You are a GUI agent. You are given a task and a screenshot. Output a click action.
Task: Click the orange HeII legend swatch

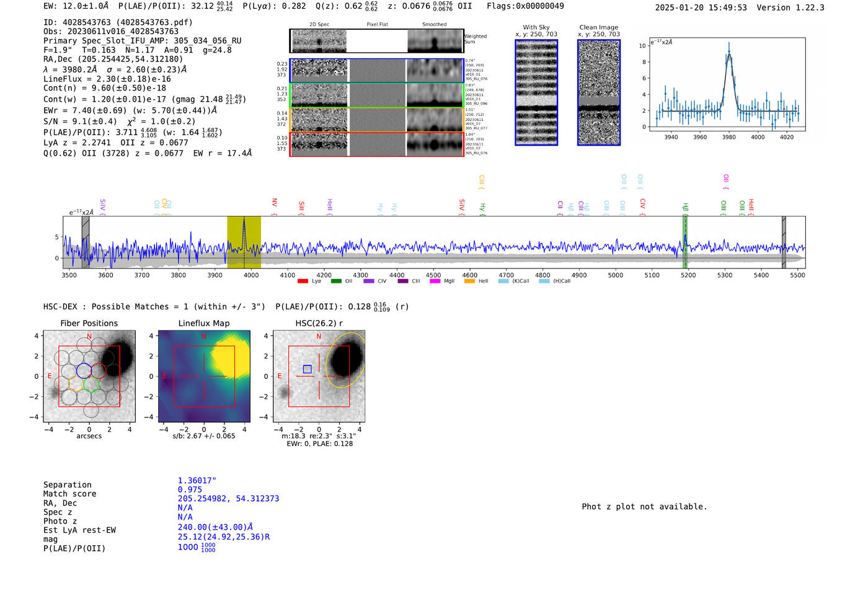click(x=469, y=282)
